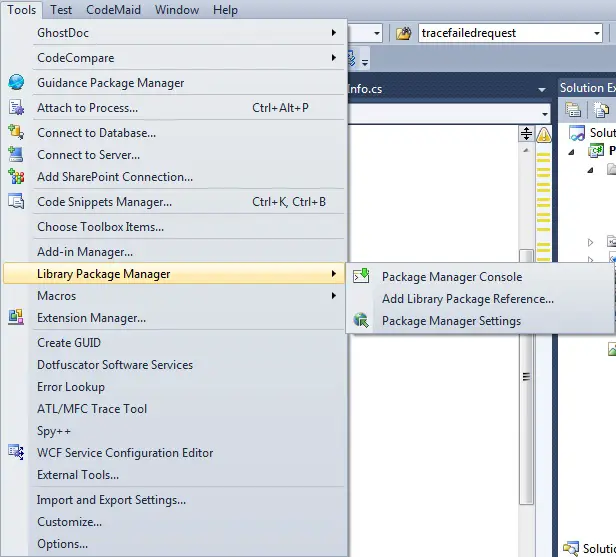The image size is (616, 557).
Task: Click the tracefailedrequest search input field
Action: point(505,33)
